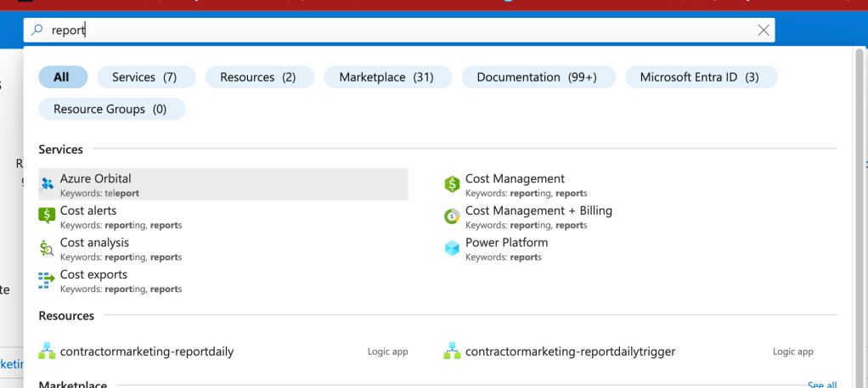Open the Azure Orbital satellite icon
This screenshot has width=868, height=388.
tap(47, 184)
